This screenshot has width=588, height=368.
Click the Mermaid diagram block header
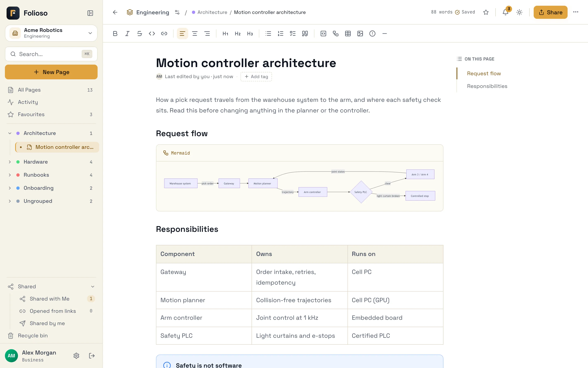coord(300,153)
